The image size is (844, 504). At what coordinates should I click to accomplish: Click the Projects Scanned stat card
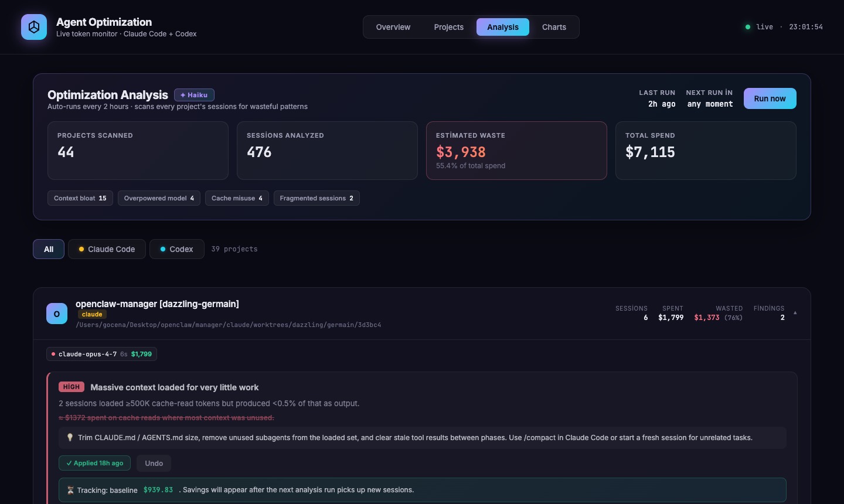point(138,151)
